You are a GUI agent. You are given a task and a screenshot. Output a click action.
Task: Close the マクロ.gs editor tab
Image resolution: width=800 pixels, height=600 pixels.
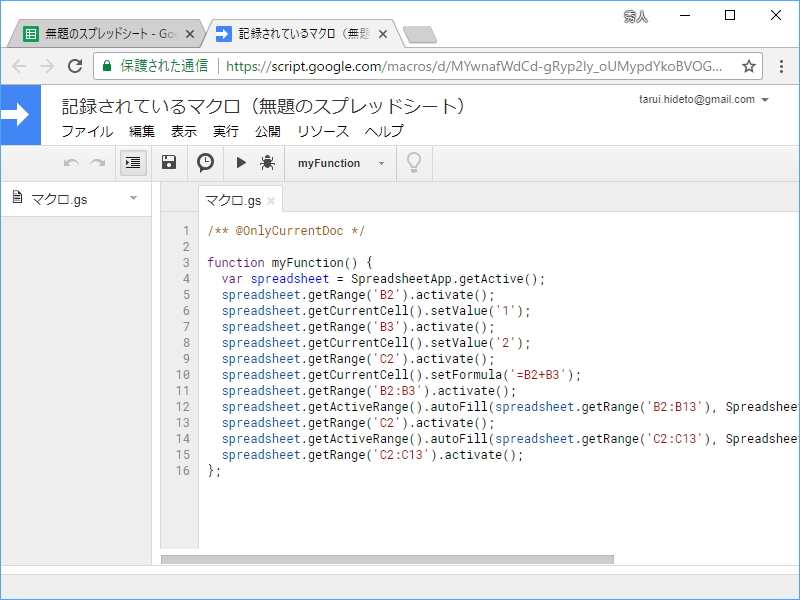(x=271, y=201)
